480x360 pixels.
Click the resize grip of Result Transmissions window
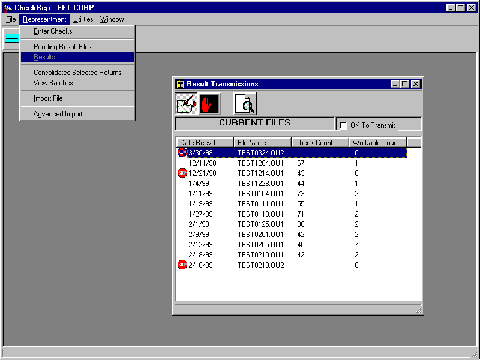point(418,310)
